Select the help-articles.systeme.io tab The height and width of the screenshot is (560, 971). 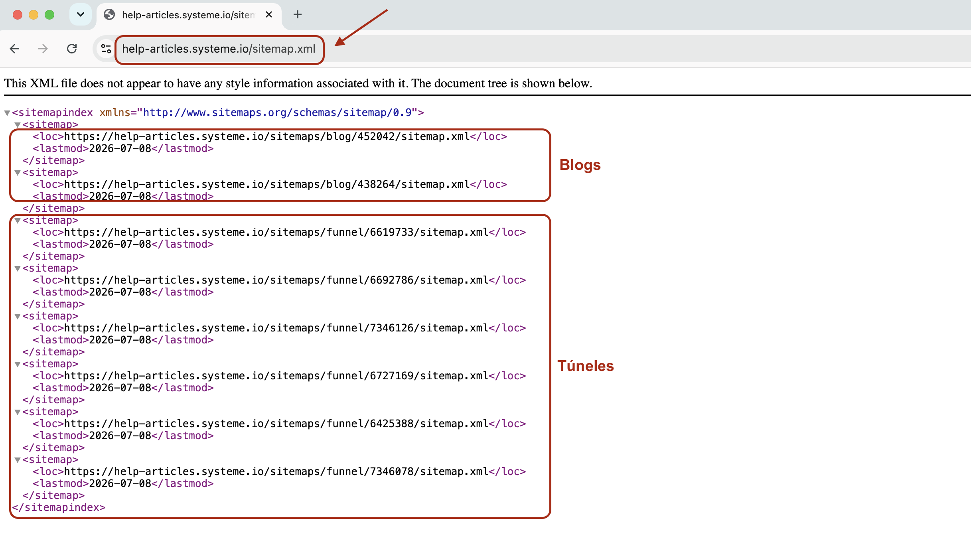[189, 15]
